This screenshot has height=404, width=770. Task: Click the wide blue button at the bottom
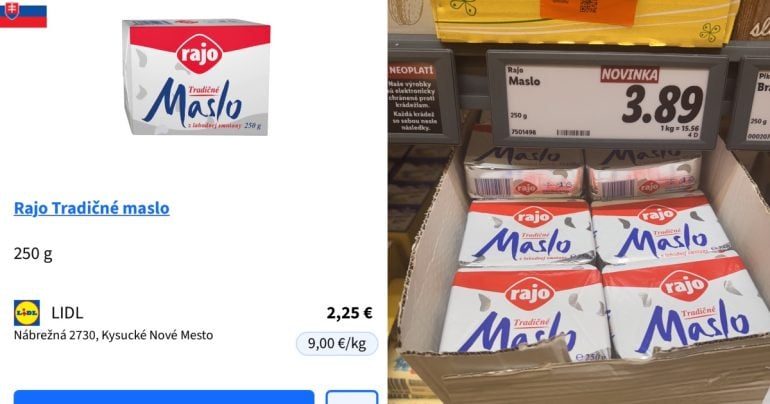164,397
